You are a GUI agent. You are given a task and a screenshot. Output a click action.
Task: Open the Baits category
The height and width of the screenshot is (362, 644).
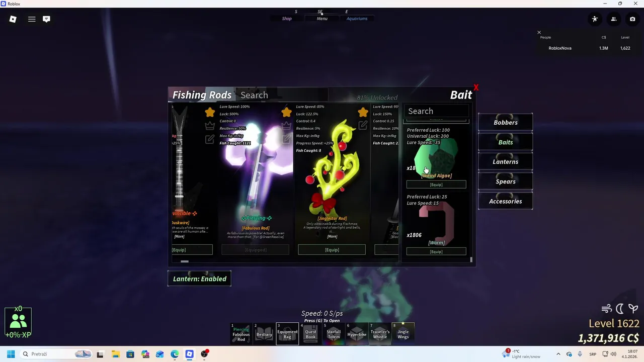coord(505,142)
